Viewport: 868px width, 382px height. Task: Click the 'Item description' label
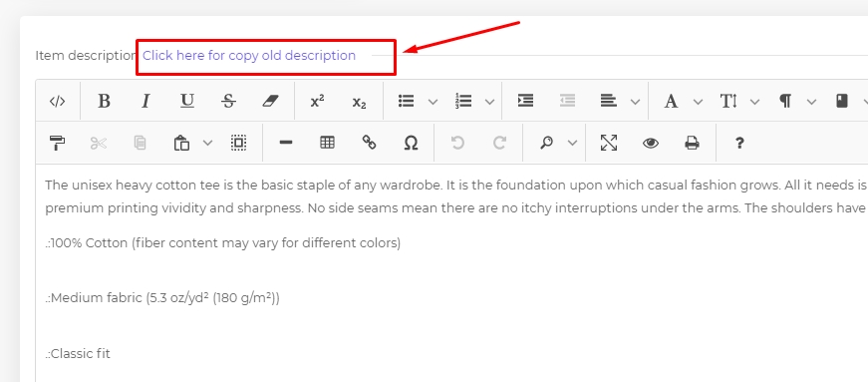pyautogui.click(x=86, y=56)
